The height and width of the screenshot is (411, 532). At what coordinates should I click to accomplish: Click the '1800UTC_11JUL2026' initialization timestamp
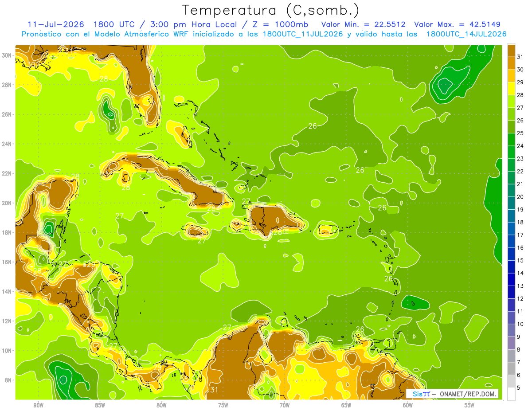click(303, 34)
